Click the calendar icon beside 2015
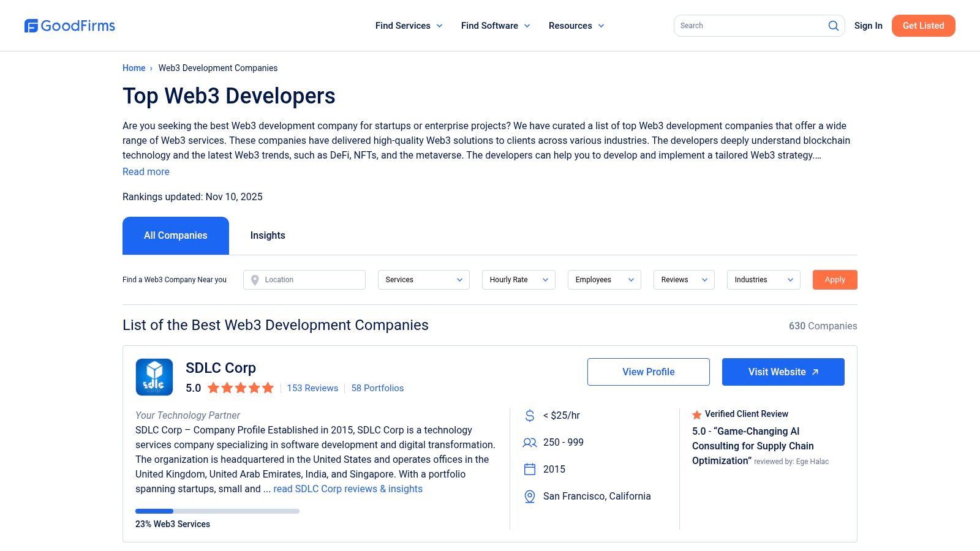Screen dimensions: 980x551 click(530, 470)
